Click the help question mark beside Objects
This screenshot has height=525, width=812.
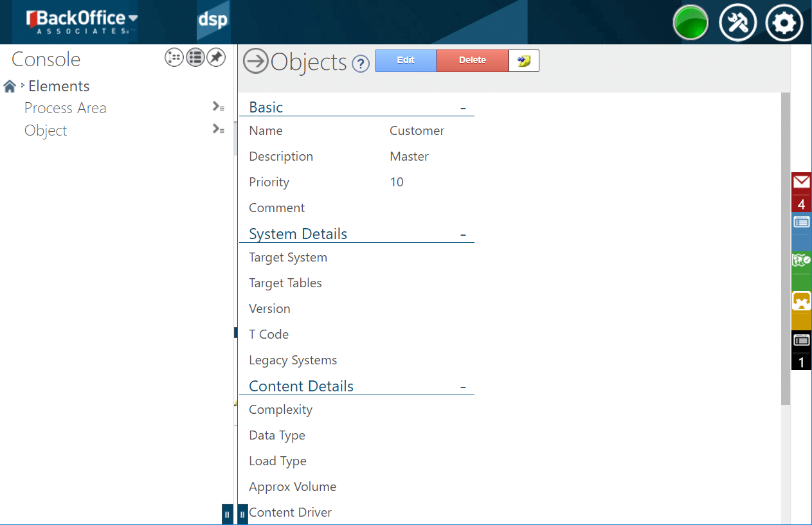(x=361, y=64)
